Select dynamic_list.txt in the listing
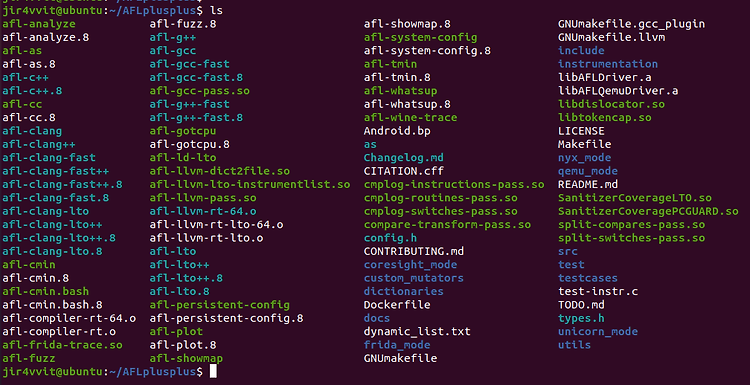 pyautogui.click(x=417, y=332)
